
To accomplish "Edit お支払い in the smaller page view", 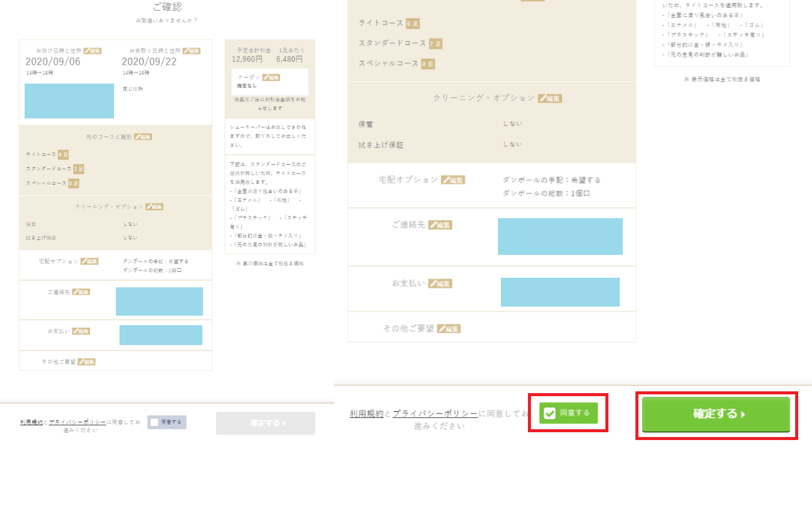I will [81, 331].
